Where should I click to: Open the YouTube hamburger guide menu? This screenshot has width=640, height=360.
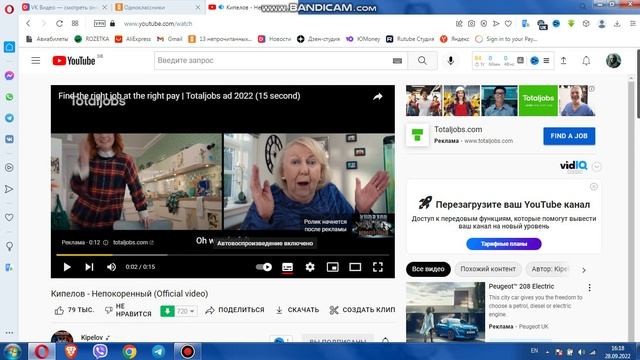36,61
